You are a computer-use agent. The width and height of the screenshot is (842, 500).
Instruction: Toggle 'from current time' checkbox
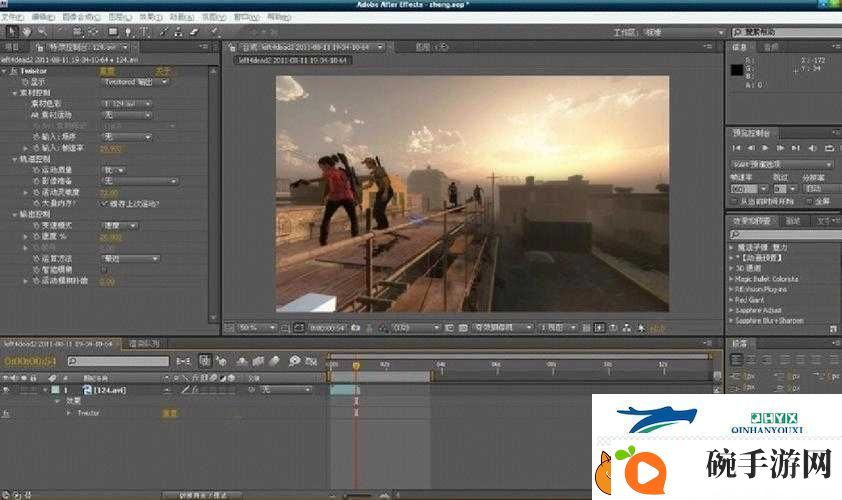(734, 201)
